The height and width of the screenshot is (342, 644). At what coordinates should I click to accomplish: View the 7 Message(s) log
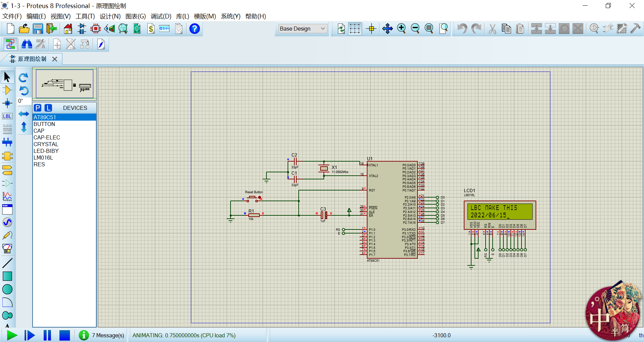(108, 335)
